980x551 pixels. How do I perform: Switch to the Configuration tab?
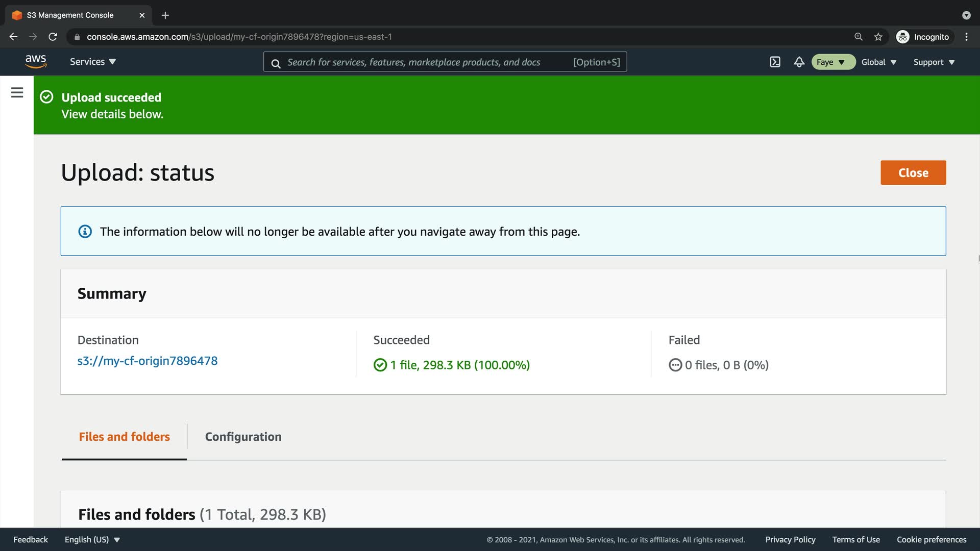click(x=243, y=437)
